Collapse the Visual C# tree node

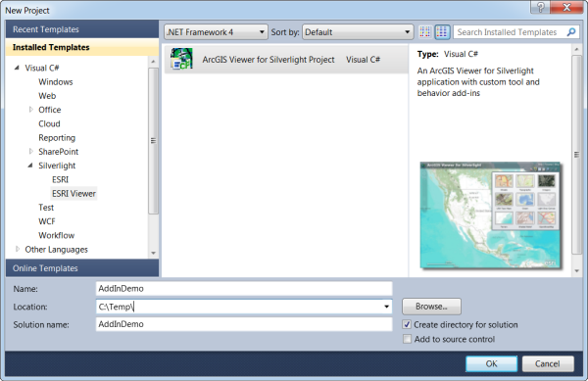click(17, 68)
